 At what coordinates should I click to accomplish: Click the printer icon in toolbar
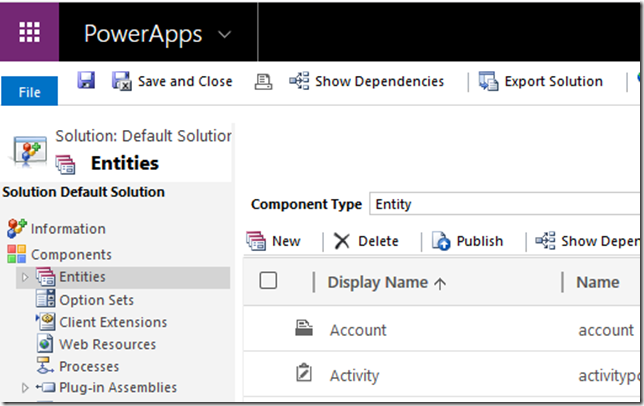pos(263,81)
